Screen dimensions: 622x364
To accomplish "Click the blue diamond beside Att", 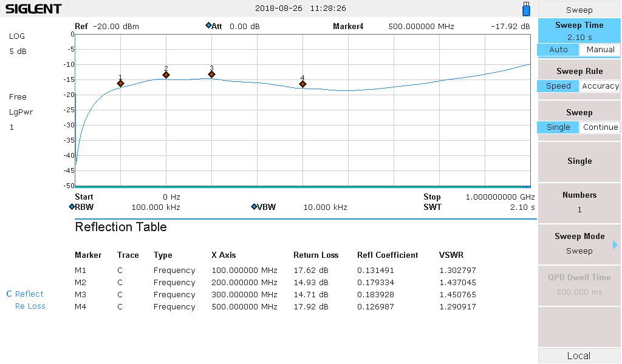I will (x=208, y=25).
